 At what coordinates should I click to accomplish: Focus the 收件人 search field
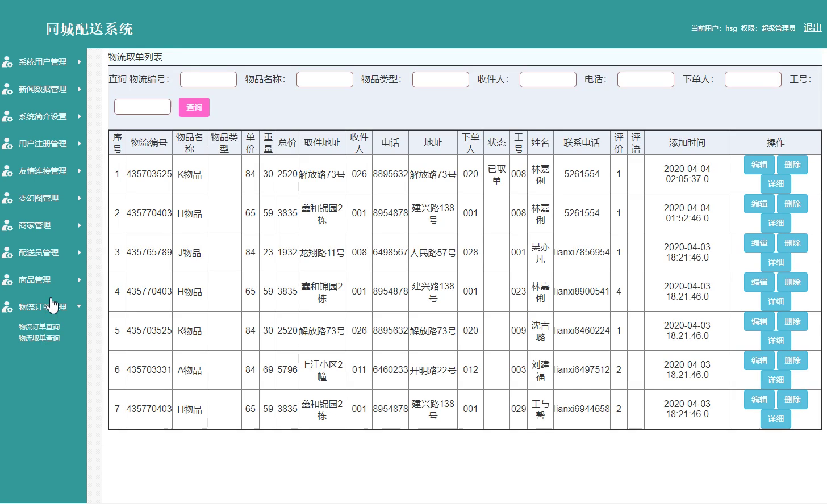(548, 79)
